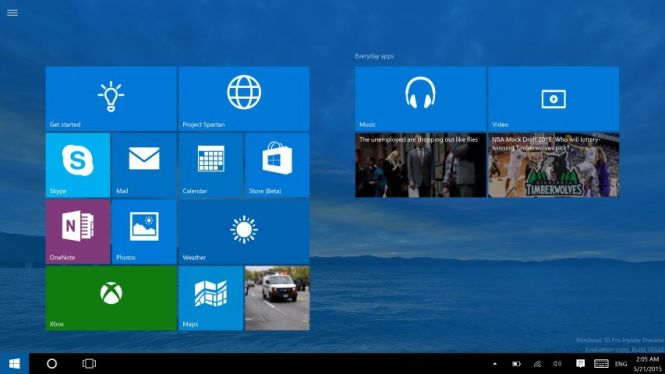Open the Video tile
This screenshot has height=374, width=665.
[553, 98]
